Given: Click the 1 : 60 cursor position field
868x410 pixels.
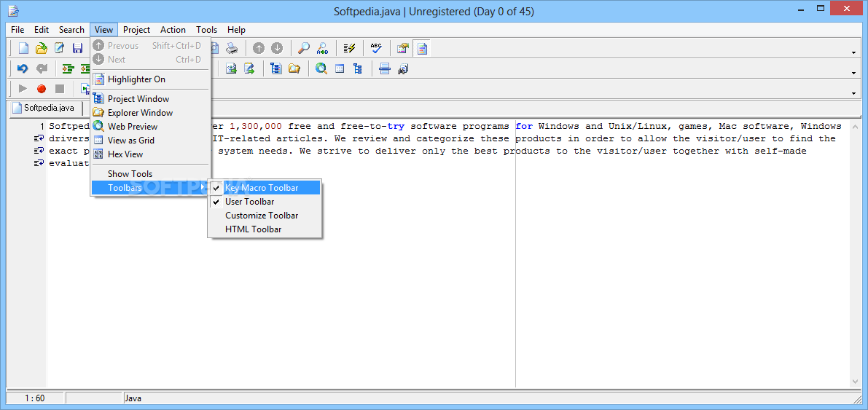Looking at the screenshot, I should [x=35, y=398].
